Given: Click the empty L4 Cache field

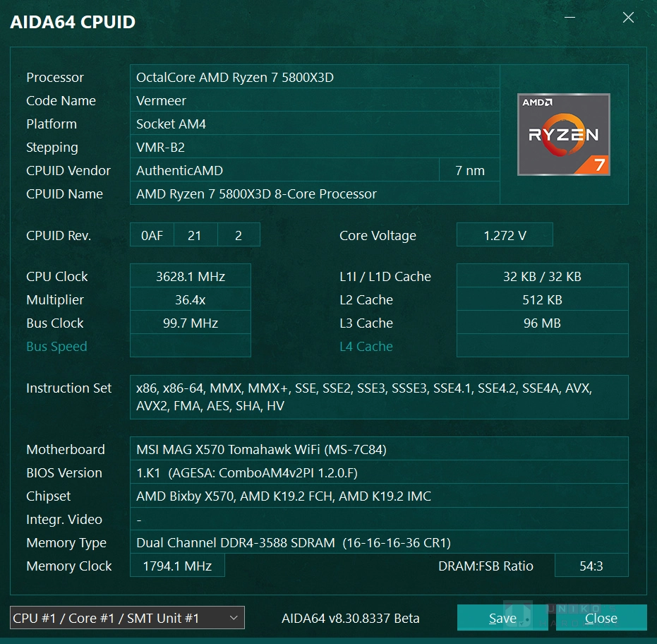Looking at the screenshot, I should pyautogui.click(x=542, y=346).
